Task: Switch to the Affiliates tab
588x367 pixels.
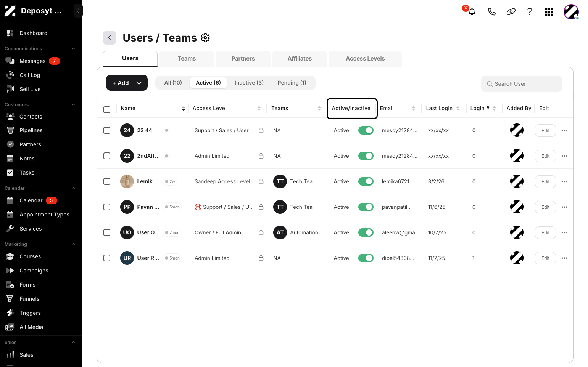Action: pyautogui.click(x=300, y=59)
